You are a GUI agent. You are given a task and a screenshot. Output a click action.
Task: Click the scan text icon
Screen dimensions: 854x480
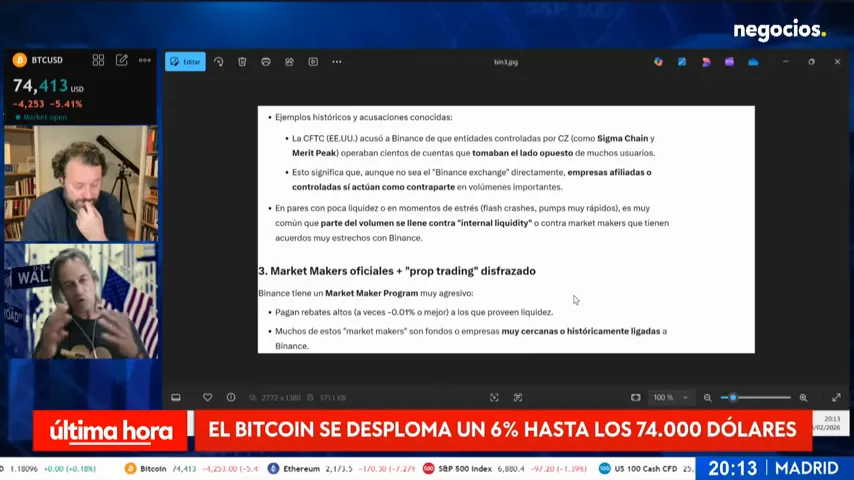click(518, 398)
